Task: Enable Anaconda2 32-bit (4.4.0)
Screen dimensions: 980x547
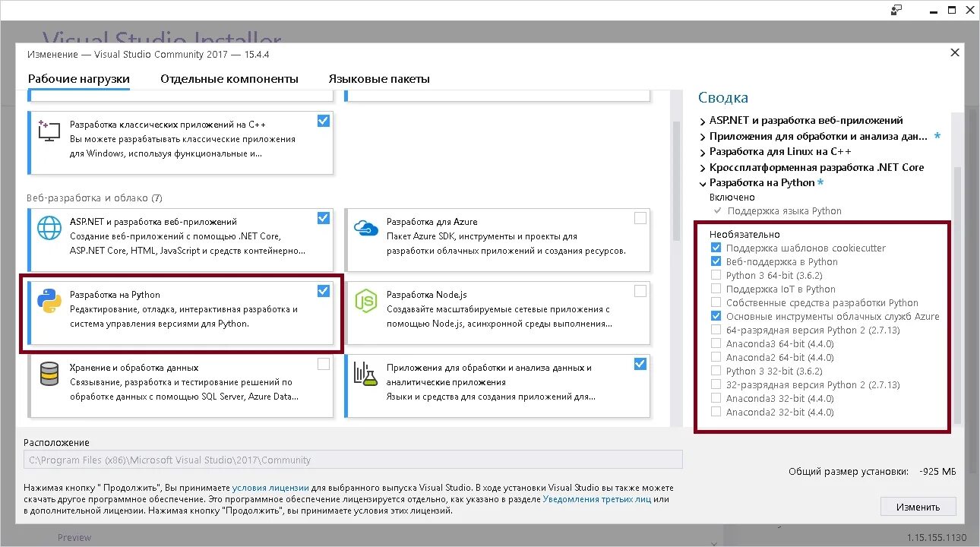Action: pos(716,412)
